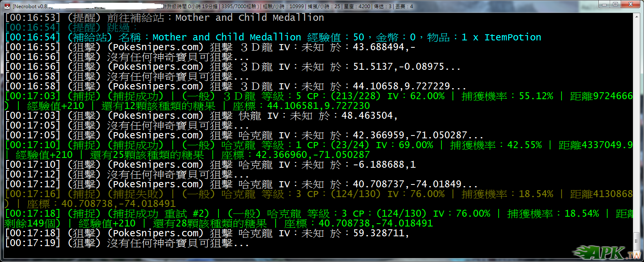The height and width of the screenshot is (262, 644).
Task: Click the 00:17:18 狙擊 哈克龍 59.328711 line
Action: 207,233
